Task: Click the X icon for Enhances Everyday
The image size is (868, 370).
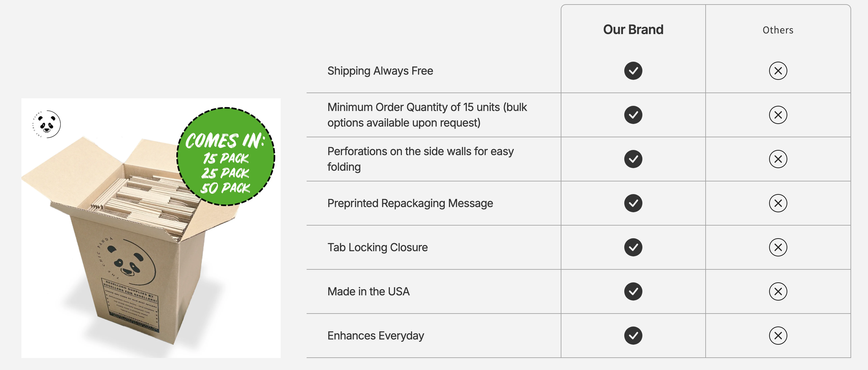Action: 778,336
